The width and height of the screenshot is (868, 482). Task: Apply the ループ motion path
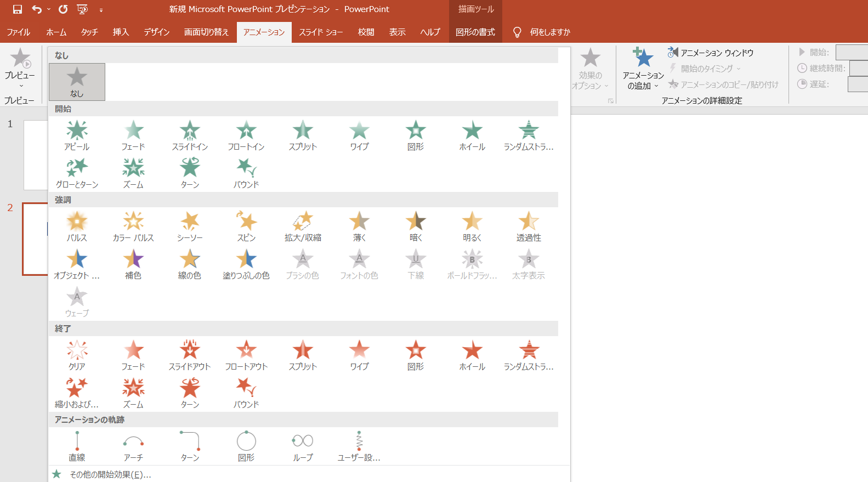303,446
